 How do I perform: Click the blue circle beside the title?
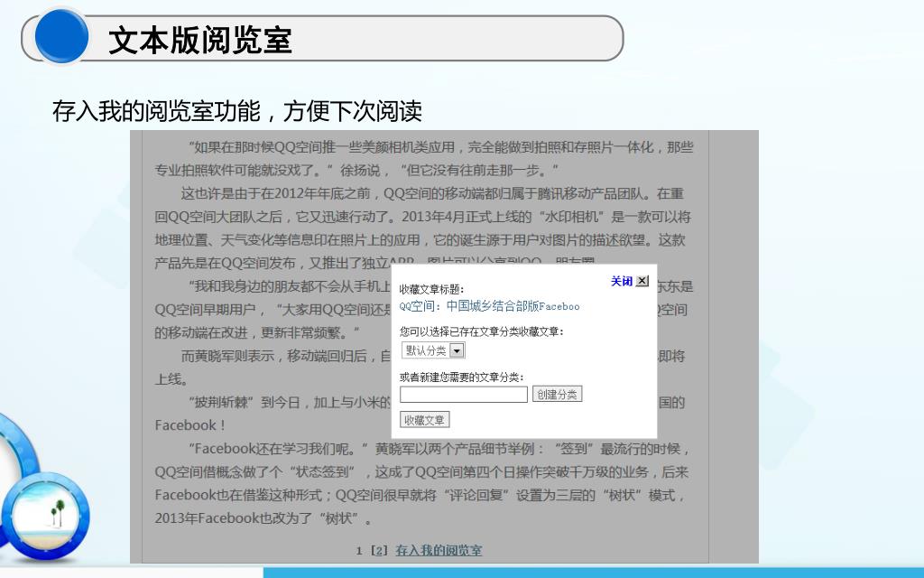(61, 36)
